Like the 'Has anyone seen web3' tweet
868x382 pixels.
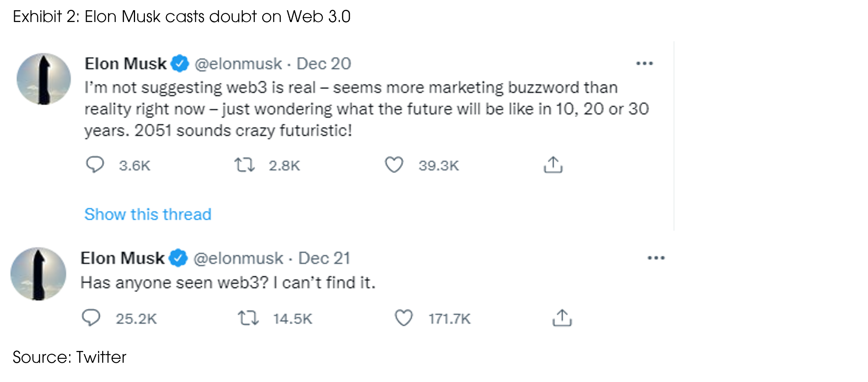point(404,318)
